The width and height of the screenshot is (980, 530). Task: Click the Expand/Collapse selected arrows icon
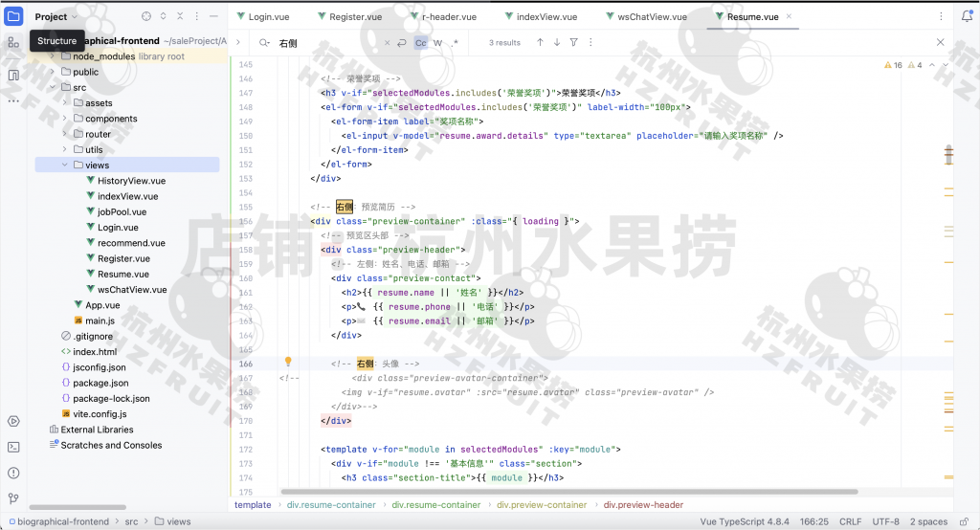point(163,16)
